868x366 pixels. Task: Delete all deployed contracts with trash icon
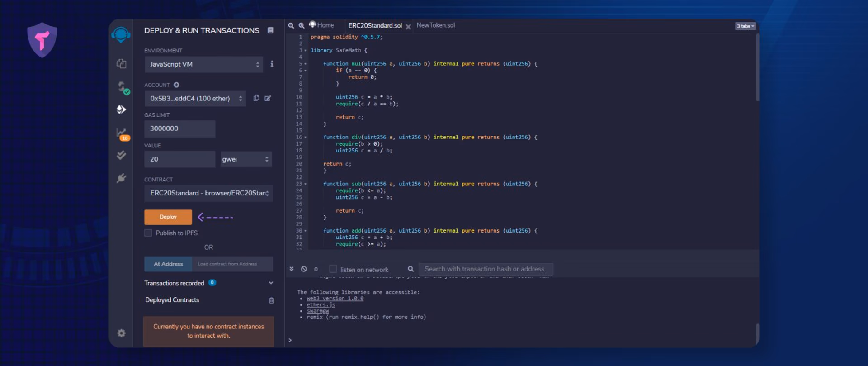pyautogui.click(x=271, y=300)
